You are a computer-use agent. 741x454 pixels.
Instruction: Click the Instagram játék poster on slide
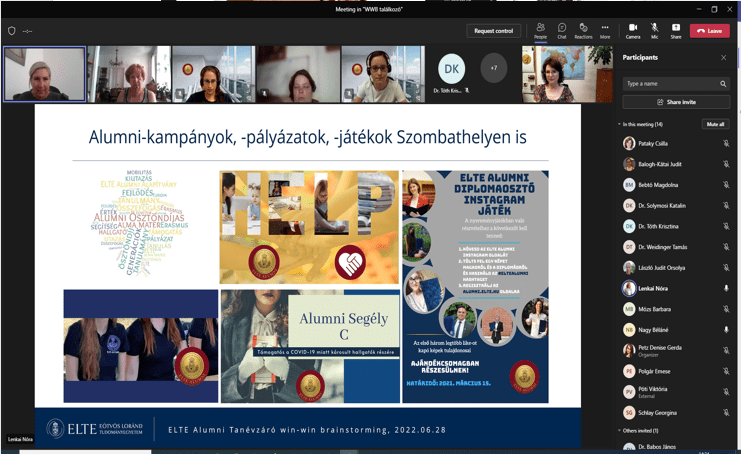[475, 286]
